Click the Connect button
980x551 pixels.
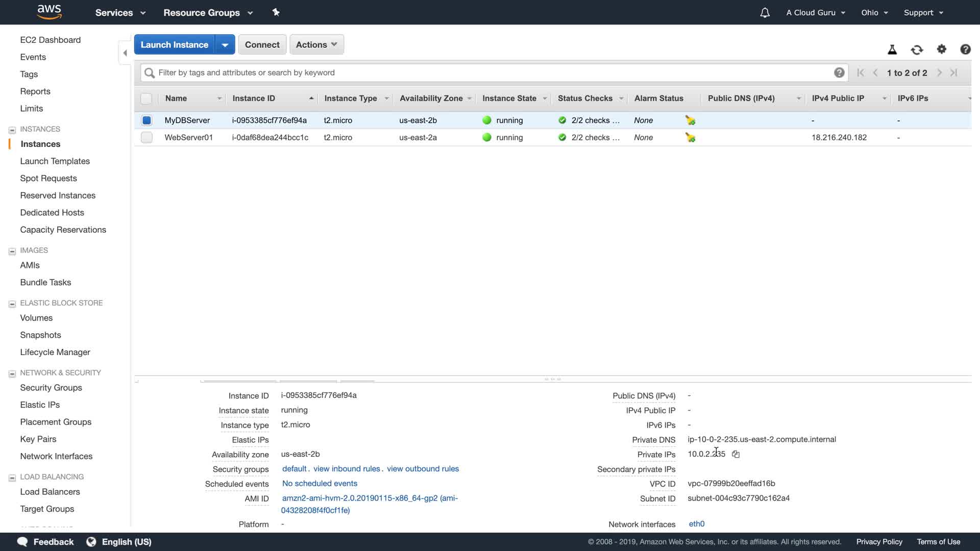[x=262, y=44]
